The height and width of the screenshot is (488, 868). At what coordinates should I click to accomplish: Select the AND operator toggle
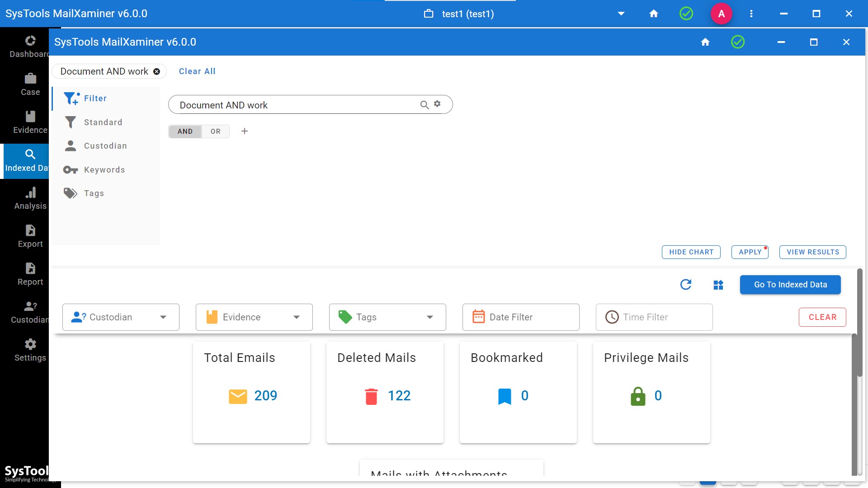coord(185,131)
